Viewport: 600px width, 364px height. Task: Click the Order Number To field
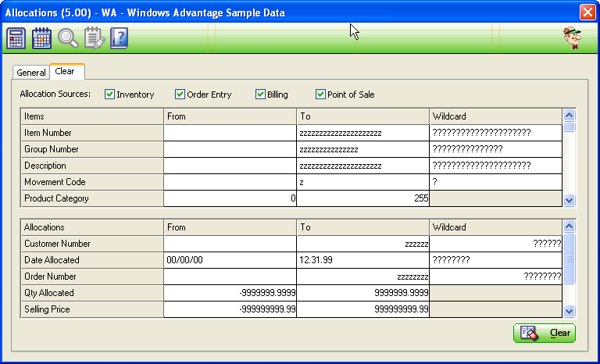pos(362,277)
